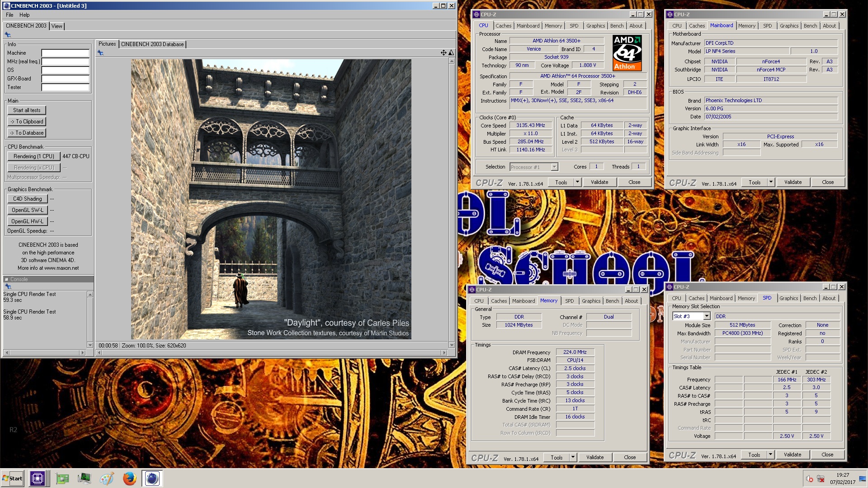Click Start all tests button

[x=27, y=110]
